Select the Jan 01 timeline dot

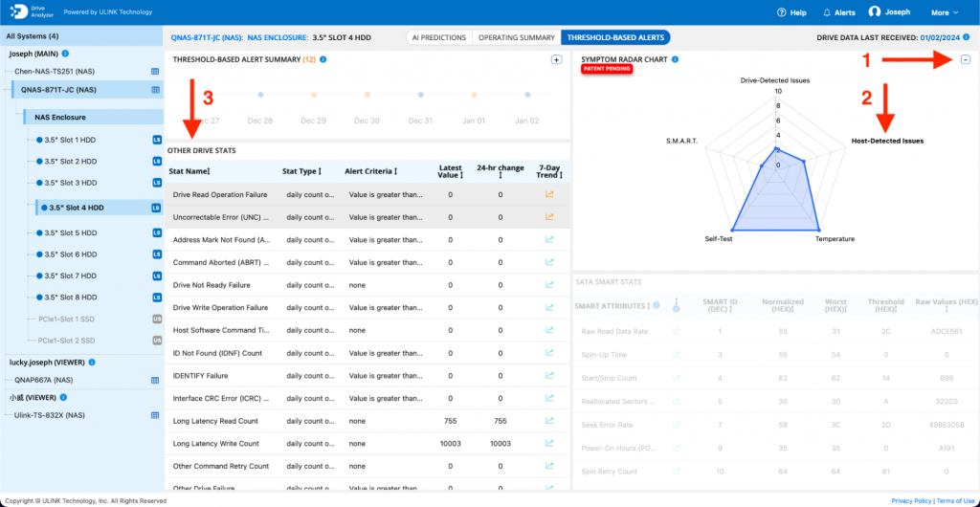(x=474, y=95)
